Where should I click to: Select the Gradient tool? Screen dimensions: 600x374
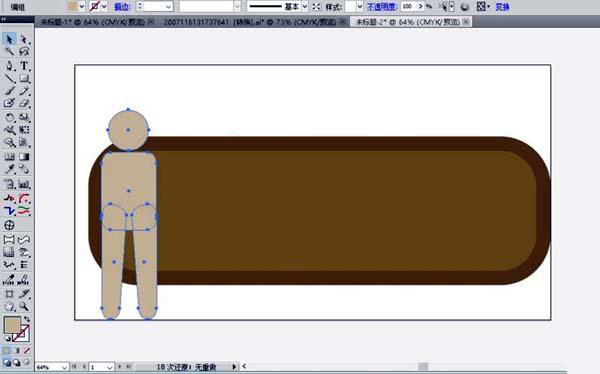point(24,157)
